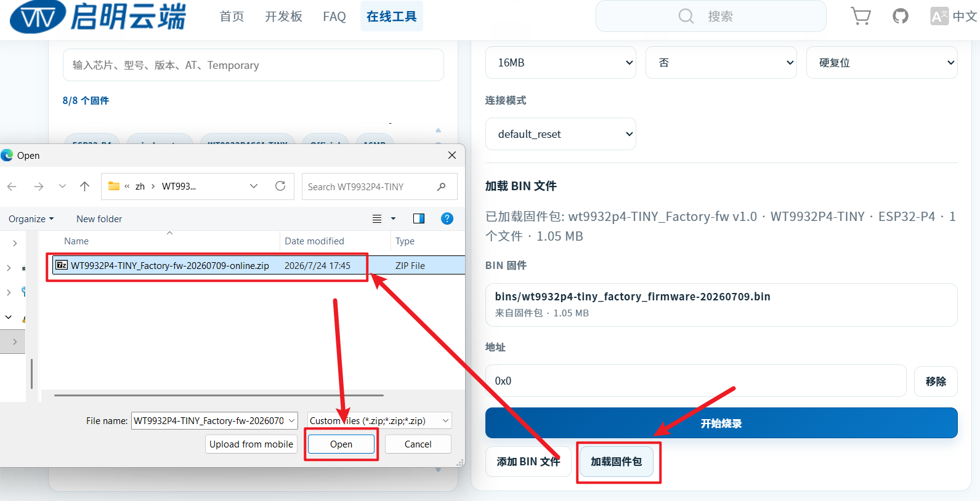Expand the address bar path dropdown
The height and width of the screenshot is (501, 980).
click(x=254, y=186)
